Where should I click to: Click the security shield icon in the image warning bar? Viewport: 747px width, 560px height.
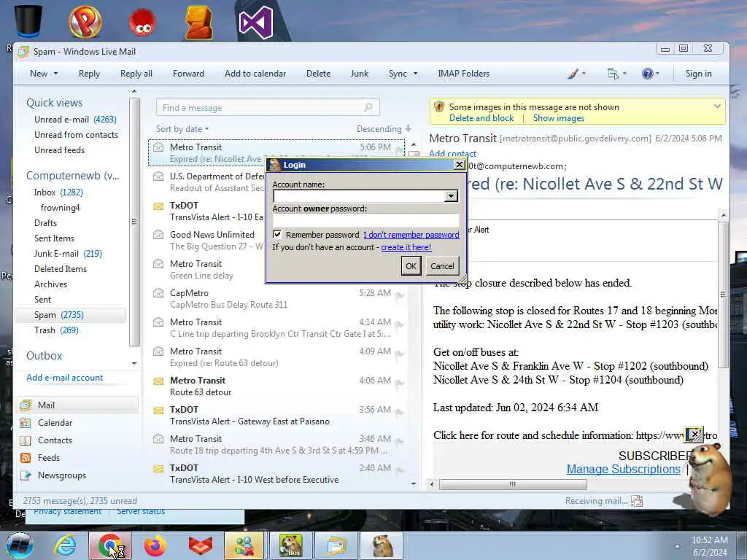(x=439, y=106)
